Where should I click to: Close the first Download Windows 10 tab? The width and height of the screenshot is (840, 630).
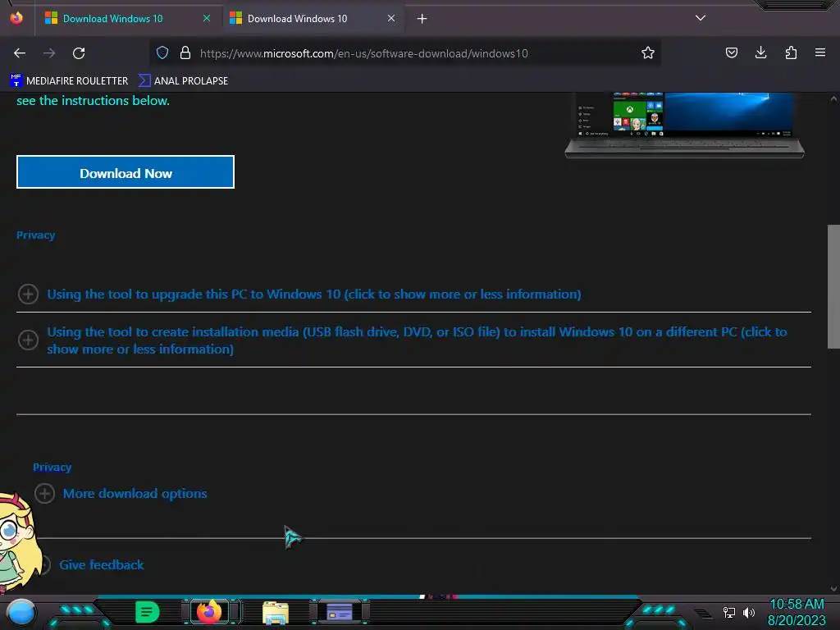pos(207,18)
